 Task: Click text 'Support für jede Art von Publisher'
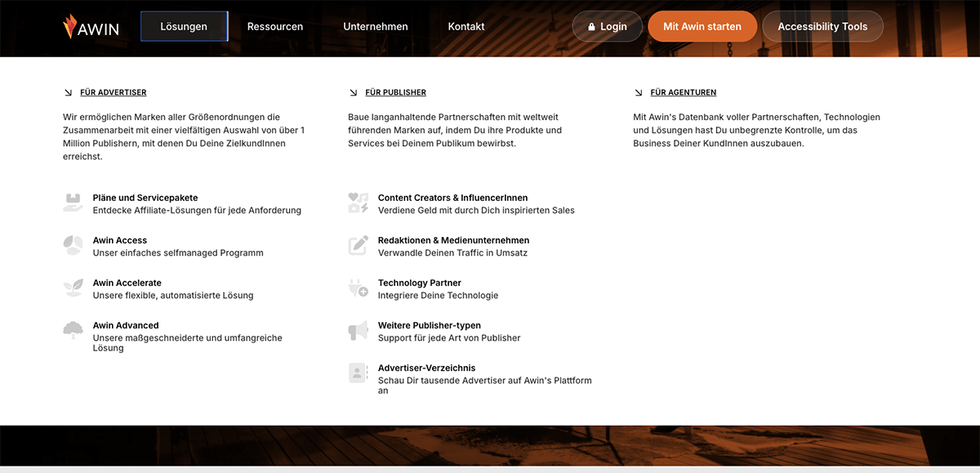(x=449, y=337)
